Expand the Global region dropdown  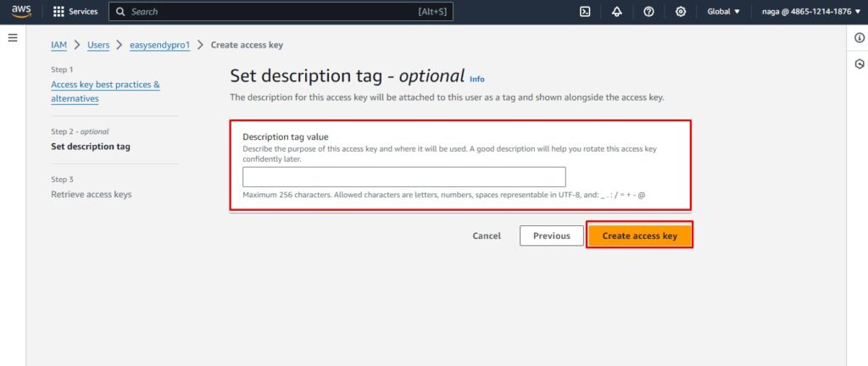723,12
